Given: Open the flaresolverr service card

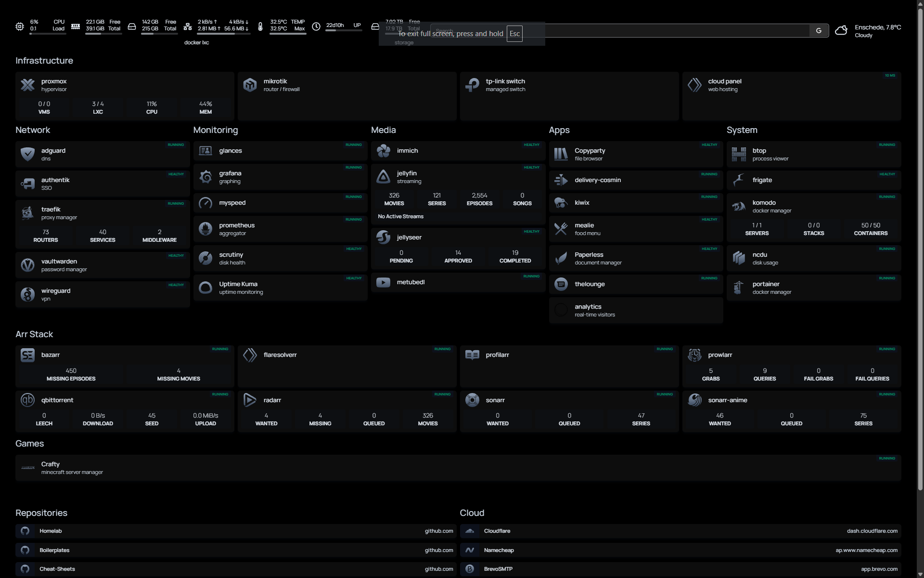Looking at the screenshot, I should click(347, 366).
